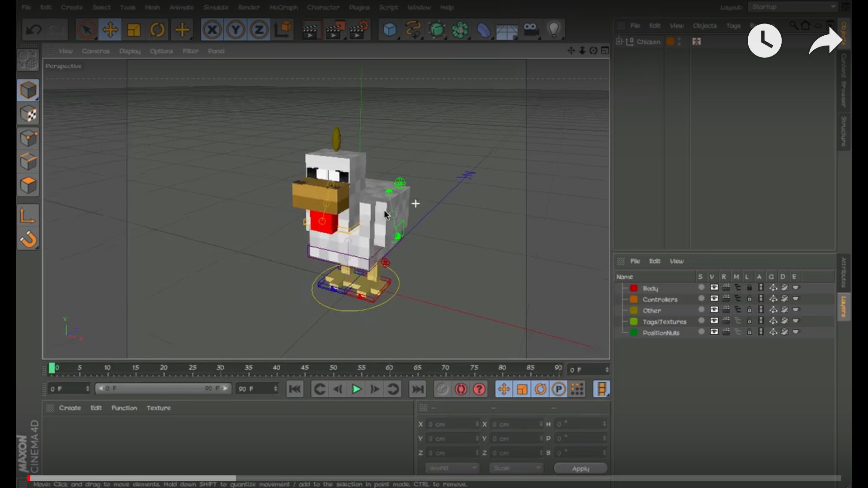The height and width of the screenshot is (488, 868).
Task: Click Make Editable icon in left sidebar
Action: (x=28, y=61)
